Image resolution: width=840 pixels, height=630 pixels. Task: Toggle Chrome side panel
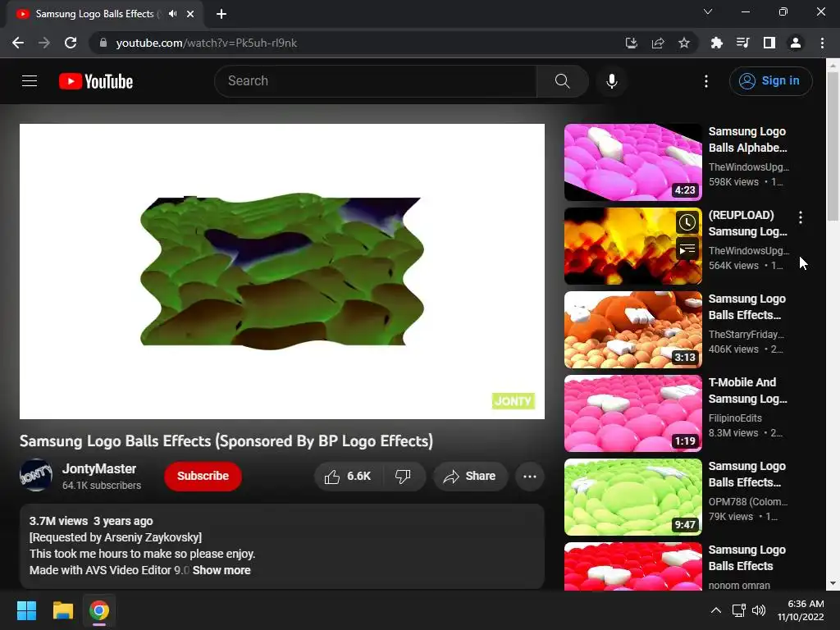coord(769,43)
